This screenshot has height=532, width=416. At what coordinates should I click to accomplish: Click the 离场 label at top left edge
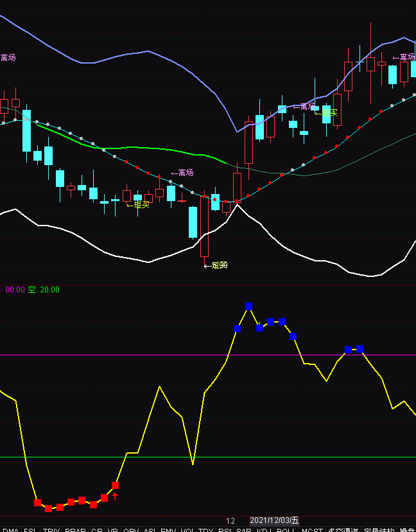pyautogui.click(x=8, y=57)
